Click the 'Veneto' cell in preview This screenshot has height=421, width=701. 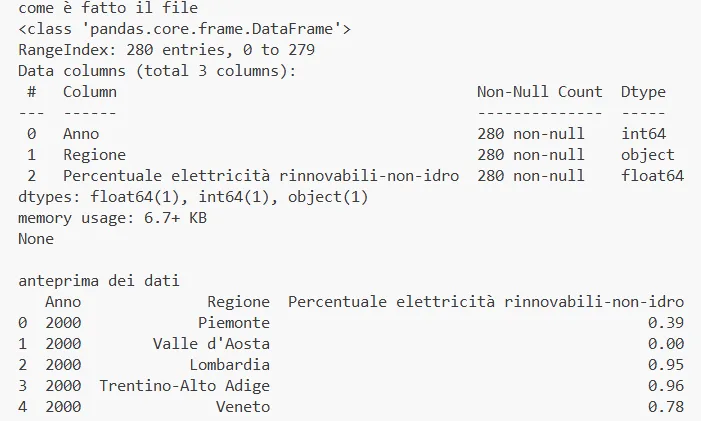click(242, 407)
